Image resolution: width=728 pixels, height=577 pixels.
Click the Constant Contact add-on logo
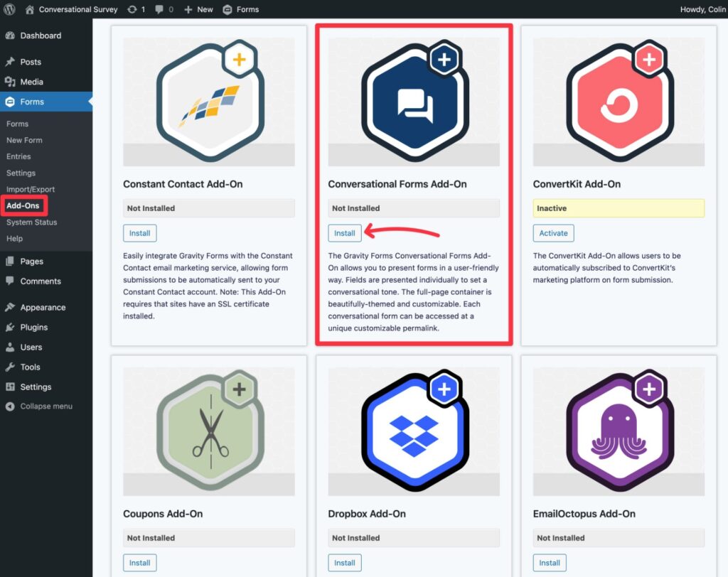tap(210, 104)
